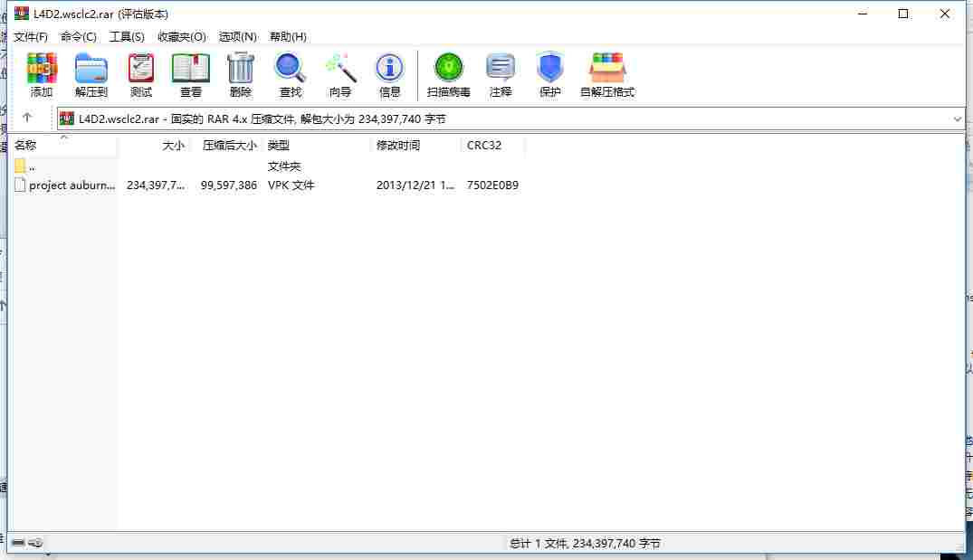Image resolution: width=973 pixels, height=560 pixels.
Task: Open the View (查看) book icon
Action: tap(190, 69)
